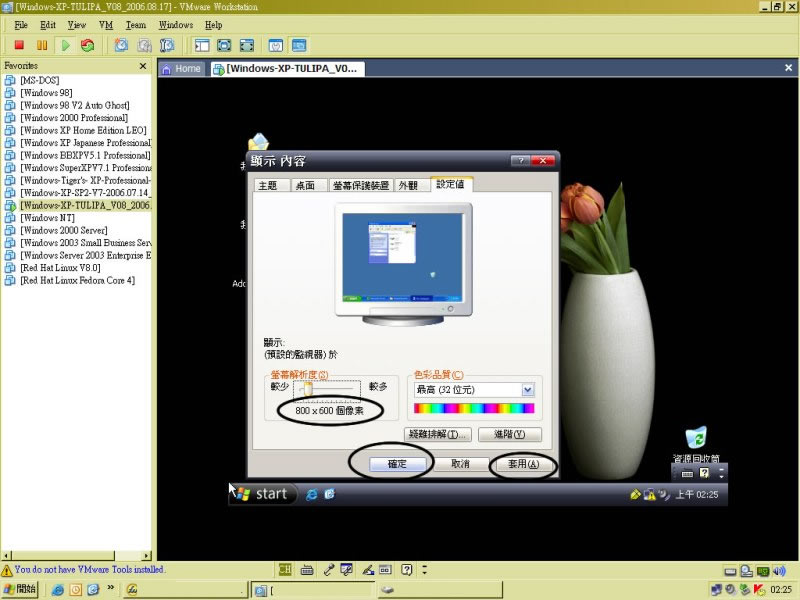Image resolution: width=800 pixels, height=600 pixels.
Task: Click the Full Screen toolbar icon
Action: coord(247,45)
